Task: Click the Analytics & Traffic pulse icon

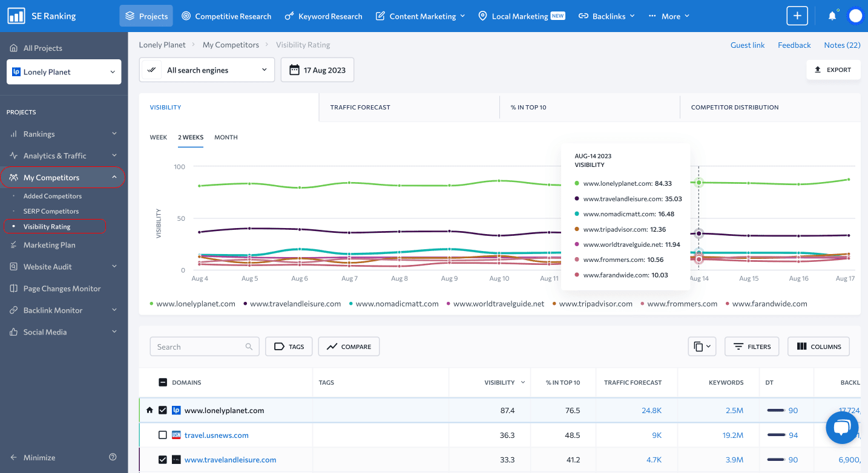Action: [x=13, y=155]
